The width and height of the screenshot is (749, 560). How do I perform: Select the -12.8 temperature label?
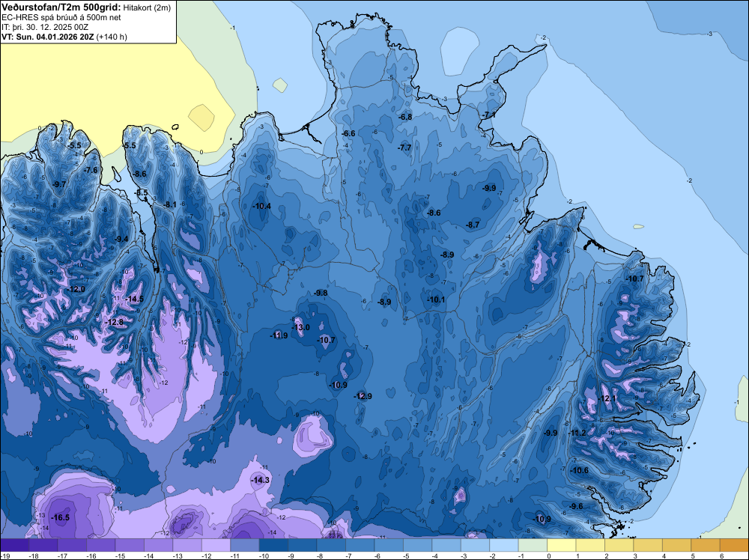[114, 322]
